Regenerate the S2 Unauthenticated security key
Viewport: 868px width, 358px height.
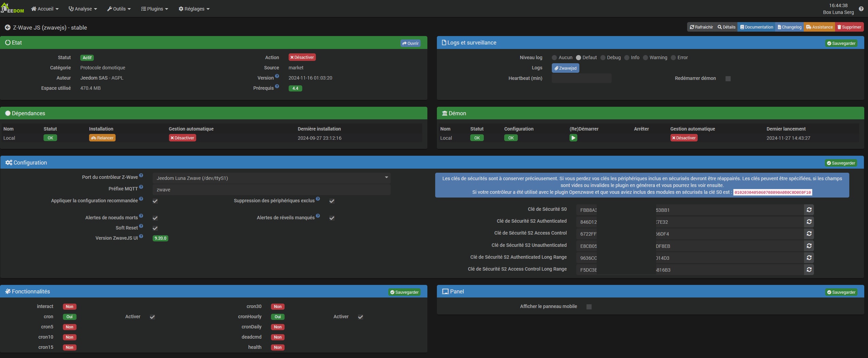[809, 246]
